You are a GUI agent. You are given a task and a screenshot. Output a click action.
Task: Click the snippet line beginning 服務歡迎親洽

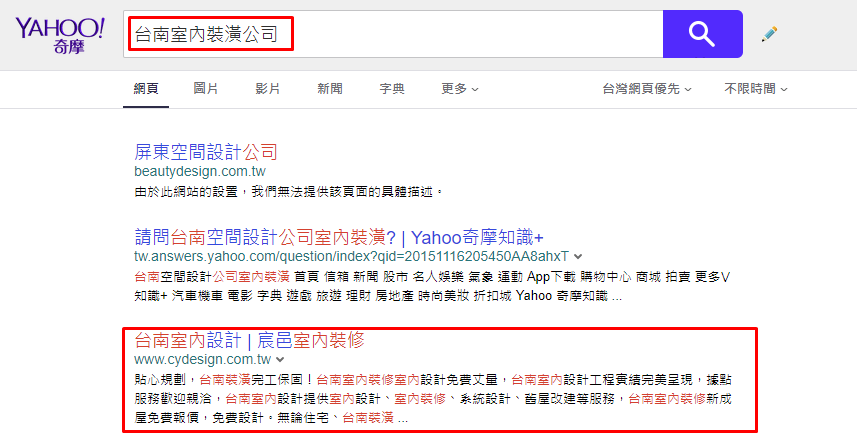tap(433, 399)
